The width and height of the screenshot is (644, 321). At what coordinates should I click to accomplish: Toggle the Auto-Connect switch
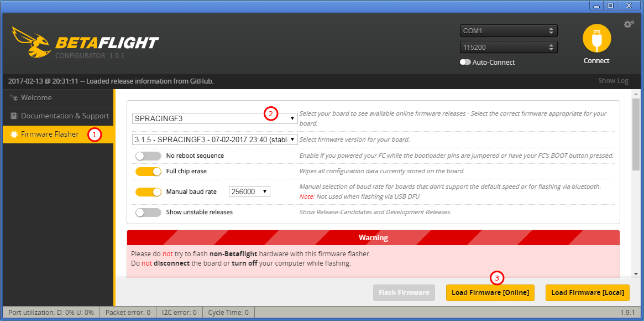tap(465, 63)
